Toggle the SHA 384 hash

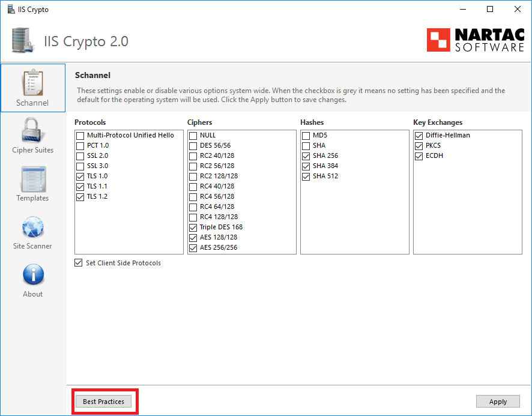click(x=306, y=166)
